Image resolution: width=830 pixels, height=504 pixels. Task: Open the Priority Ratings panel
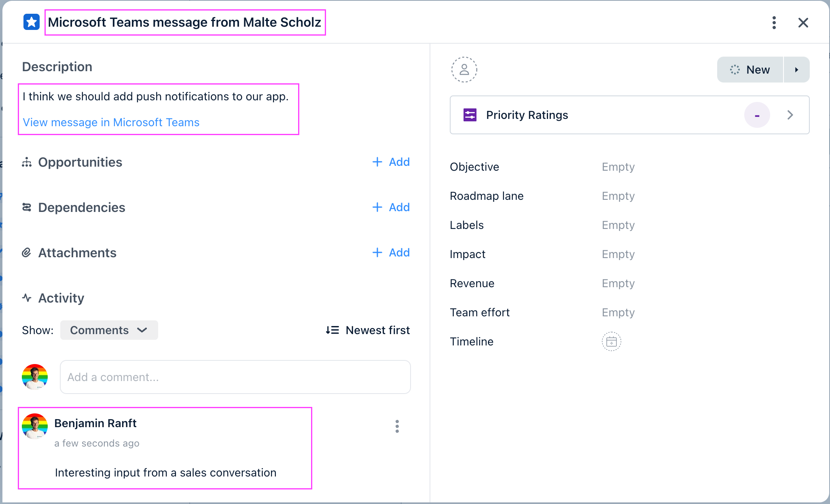pos(630,115)
